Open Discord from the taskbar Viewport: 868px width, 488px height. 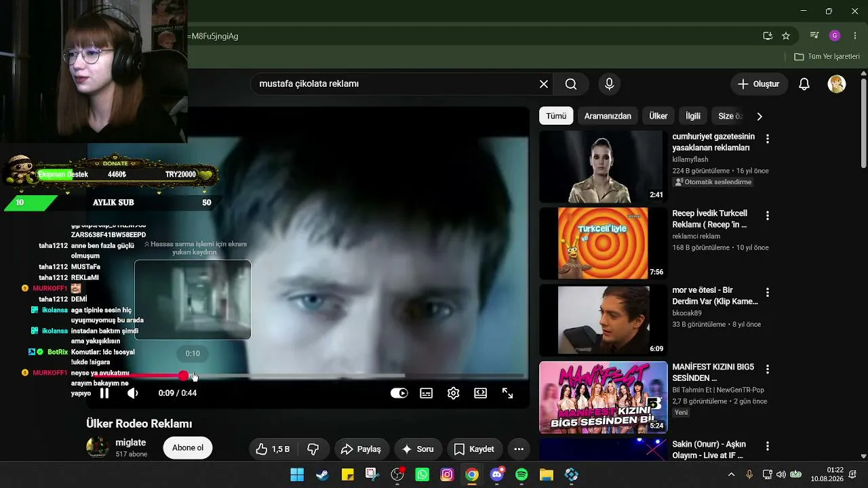(497, 474)
